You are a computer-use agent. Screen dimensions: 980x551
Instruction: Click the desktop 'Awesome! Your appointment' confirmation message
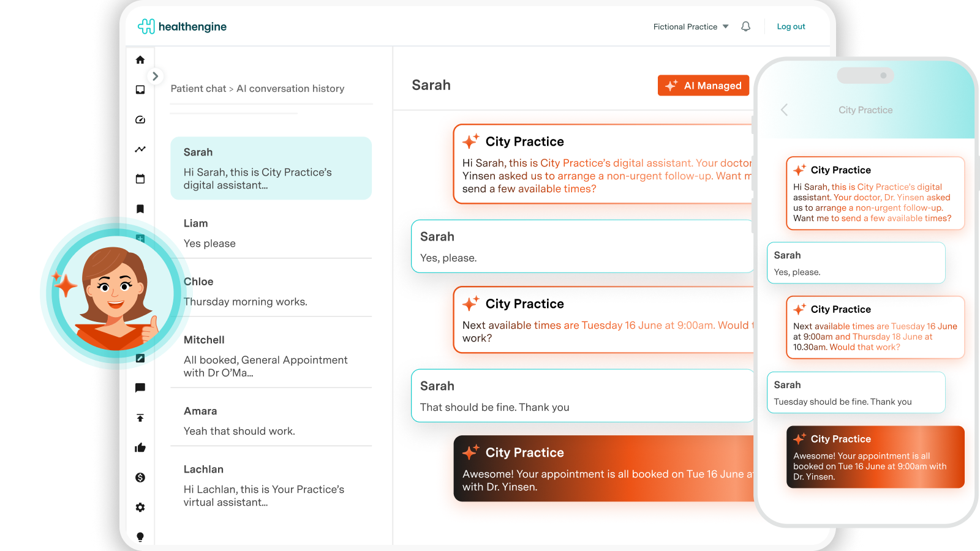click(604, 469)
